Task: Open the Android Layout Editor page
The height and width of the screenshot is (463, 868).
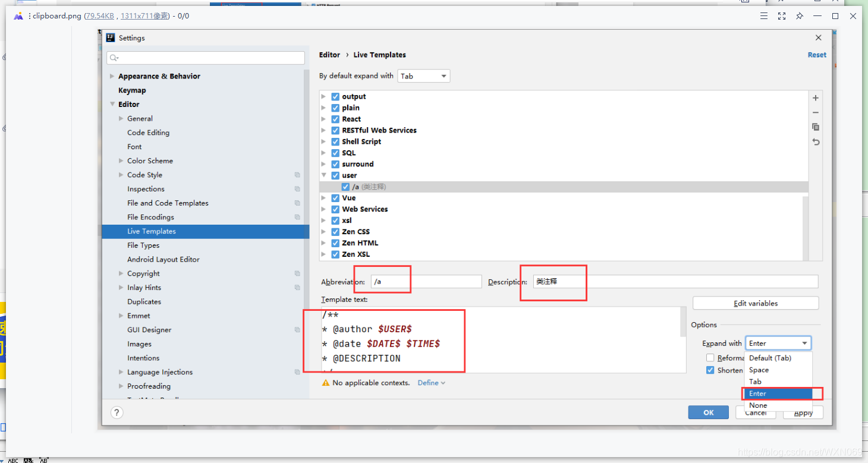Action: pos(163,259)
